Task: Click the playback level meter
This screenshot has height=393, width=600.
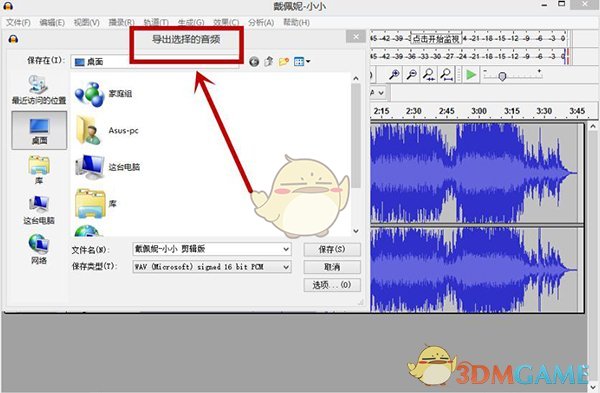Action: [470, 57]
